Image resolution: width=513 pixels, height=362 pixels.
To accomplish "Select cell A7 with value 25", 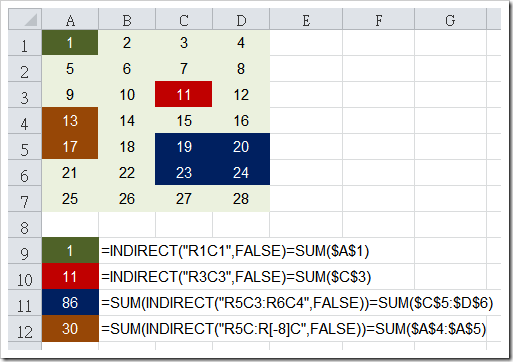I will click(x=70, y=199).
